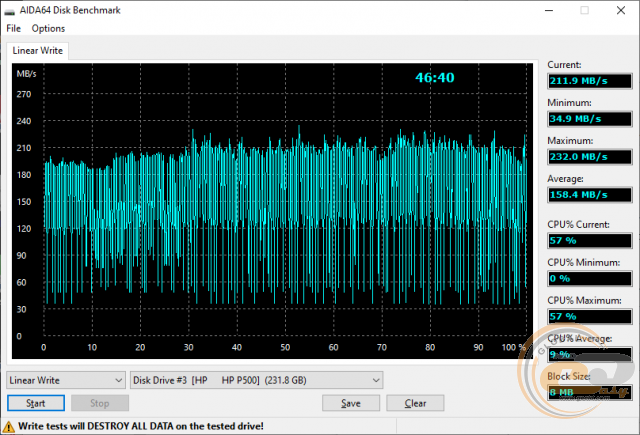Close the AIDA64 Disk Benchmark window
The height and width of the screenshot is (435, 640).
[621, 10]
